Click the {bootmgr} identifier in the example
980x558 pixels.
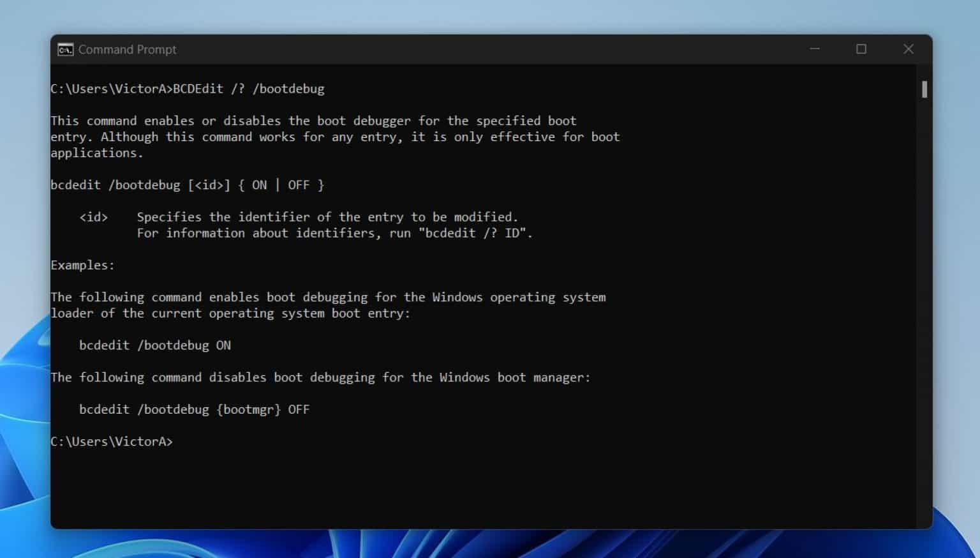[x=250, y=409]
